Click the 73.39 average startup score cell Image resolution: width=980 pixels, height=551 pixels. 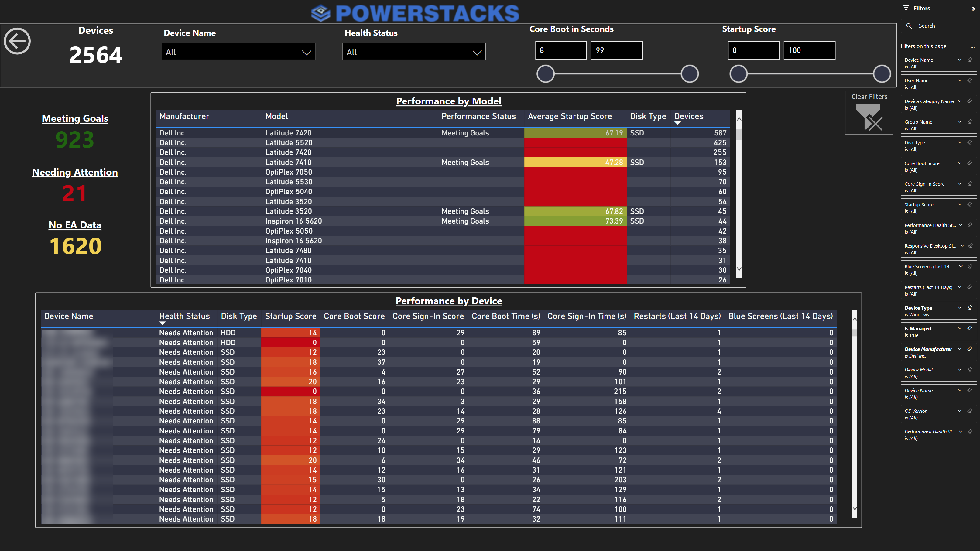point(575,221)
